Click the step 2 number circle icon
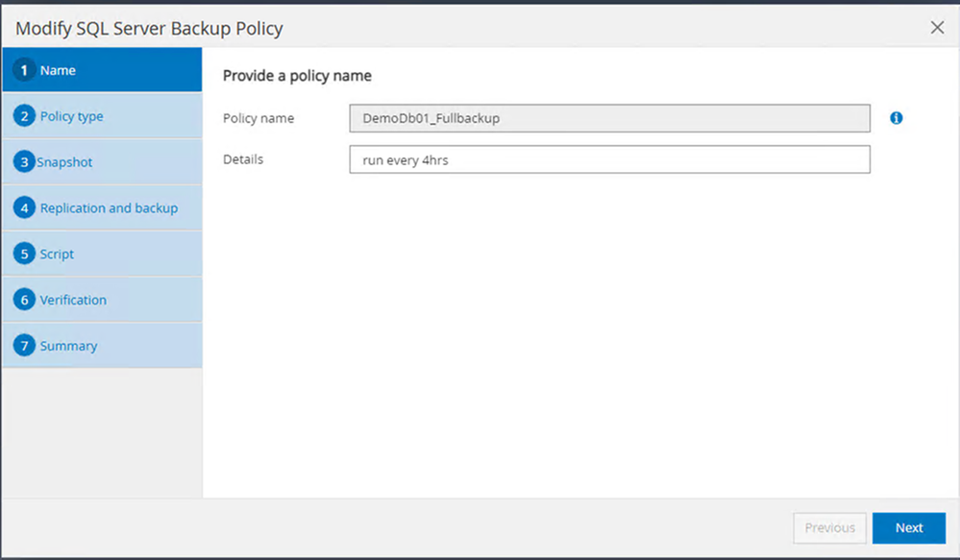 pyautogui.click(x=24, y=116)
